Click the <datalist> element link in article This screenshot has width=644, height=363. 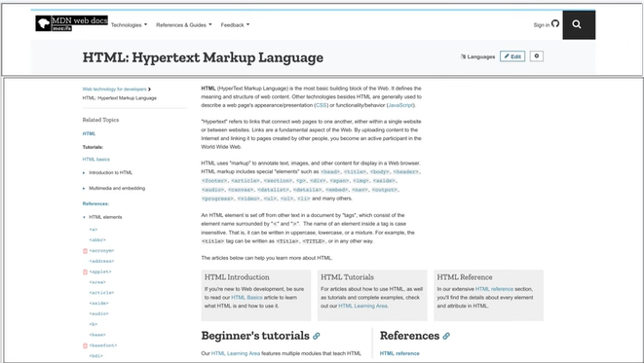(273, 190)
